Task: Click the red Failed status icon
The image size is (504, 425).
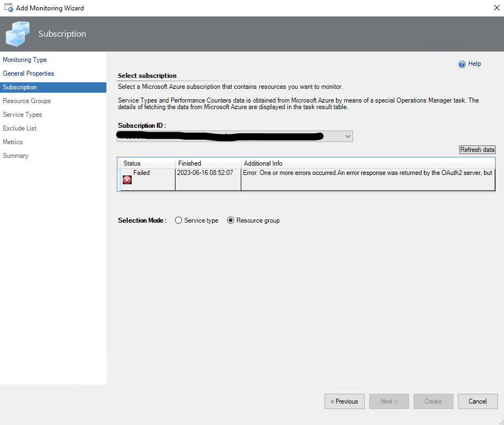Action: click(127, 179)
